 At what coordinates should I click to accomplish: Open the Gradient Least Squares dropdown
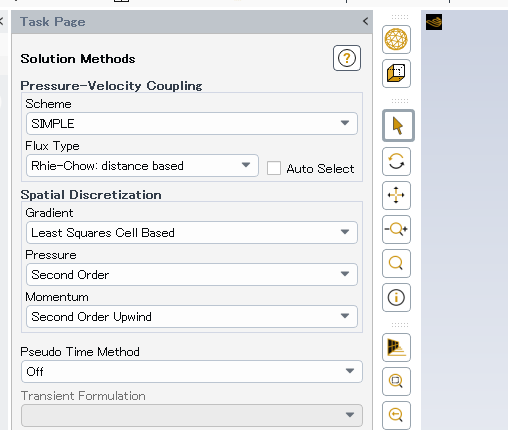[192, 232]
